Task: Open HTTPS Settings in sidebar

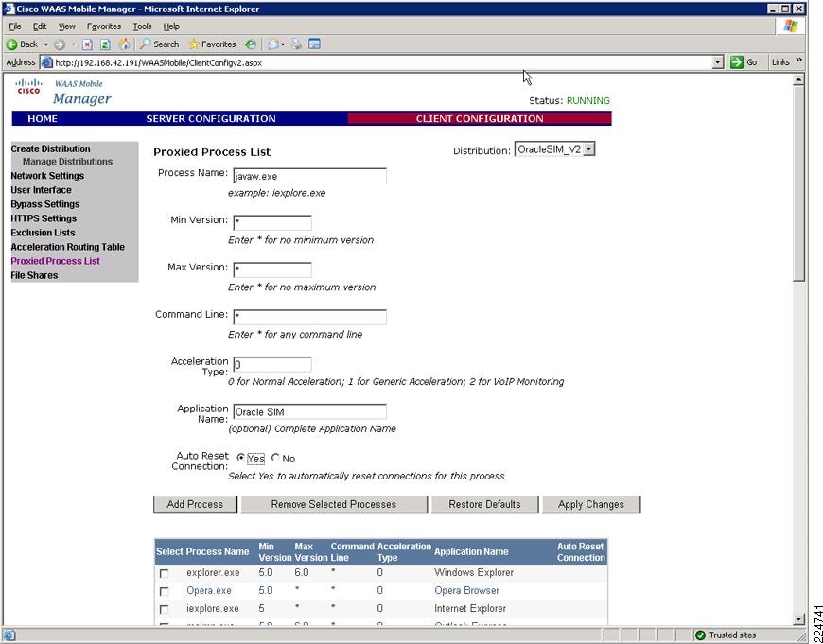Action: [x=44, y=218]
